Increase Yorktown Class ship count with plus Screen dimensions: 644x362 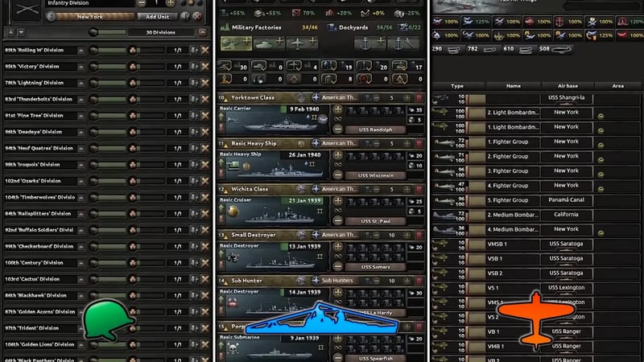pos(407,98)
